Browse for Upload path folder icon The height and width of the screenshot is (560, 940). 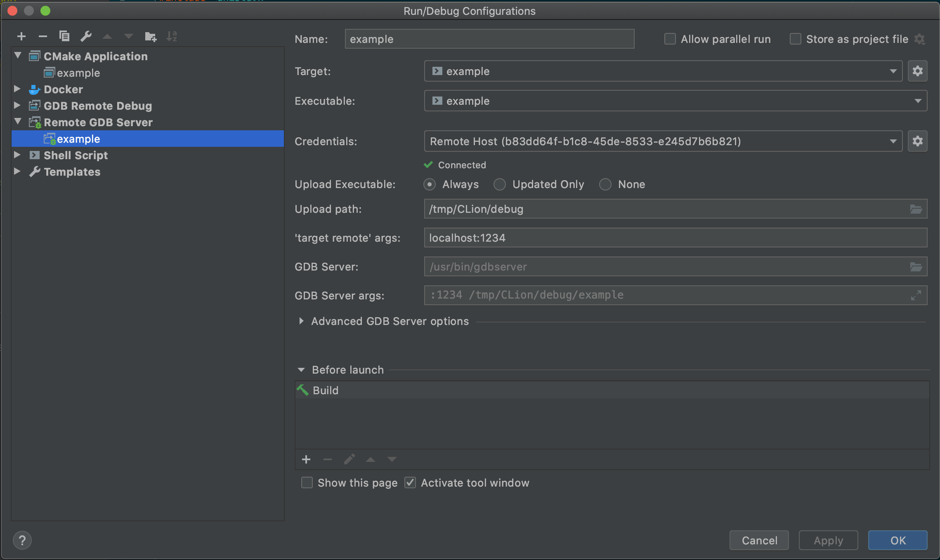(x=916, y=209)
